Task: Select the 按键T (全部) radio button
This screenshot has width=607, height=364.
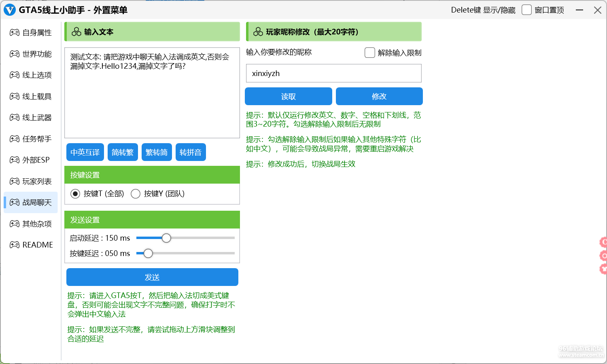Action: pyautogui.click(x=75, y=194)
